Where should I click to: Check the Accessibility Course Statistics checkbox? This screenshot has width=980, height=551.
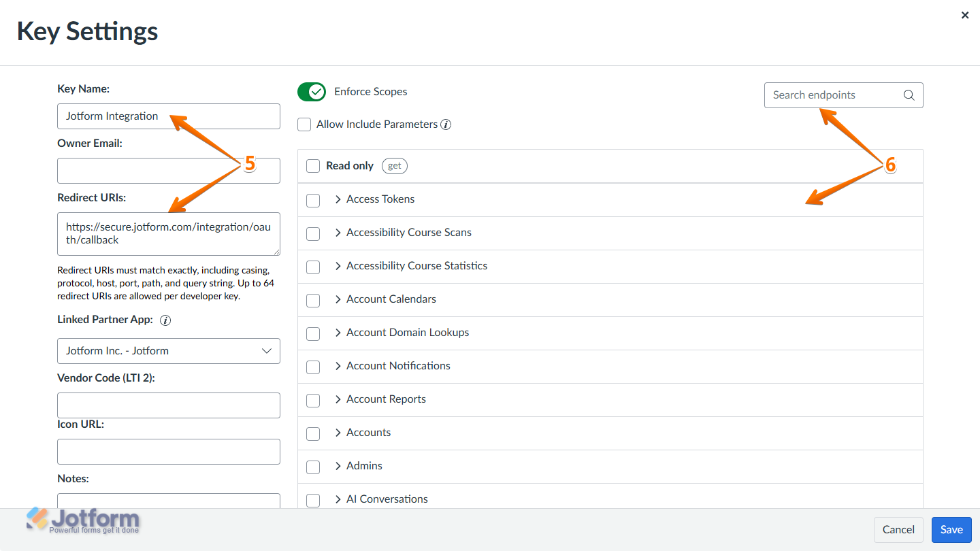pos(313,267)
